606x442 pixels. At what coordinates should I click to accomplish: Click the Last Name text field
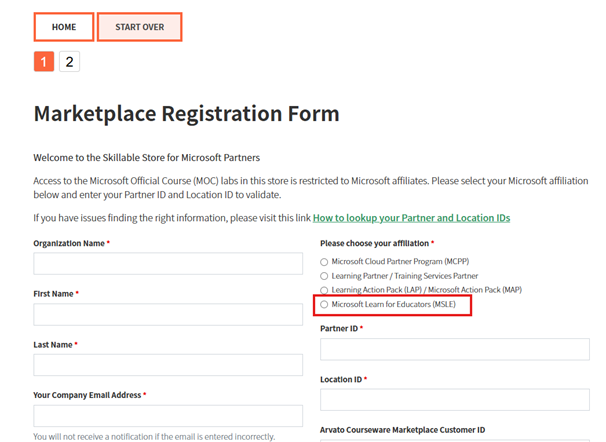tap(168, 365)
